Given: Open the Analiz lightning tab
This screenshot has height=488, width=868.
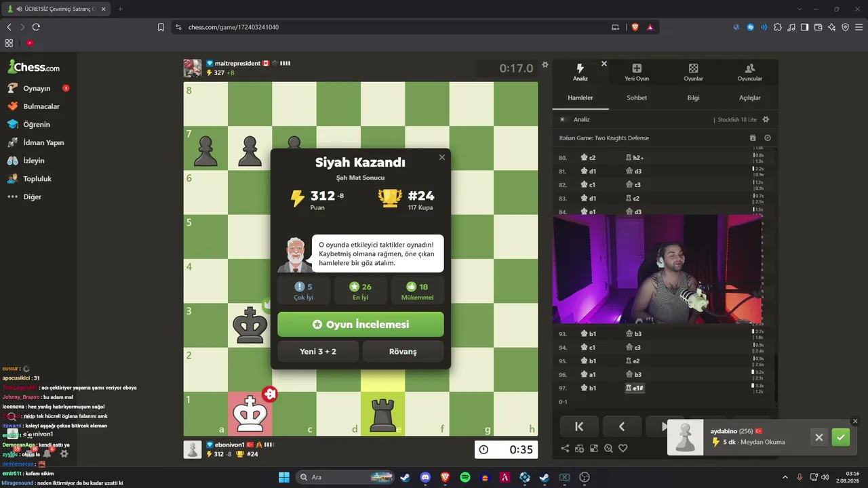Looking at the screenshot, I should tap(580, 72).
